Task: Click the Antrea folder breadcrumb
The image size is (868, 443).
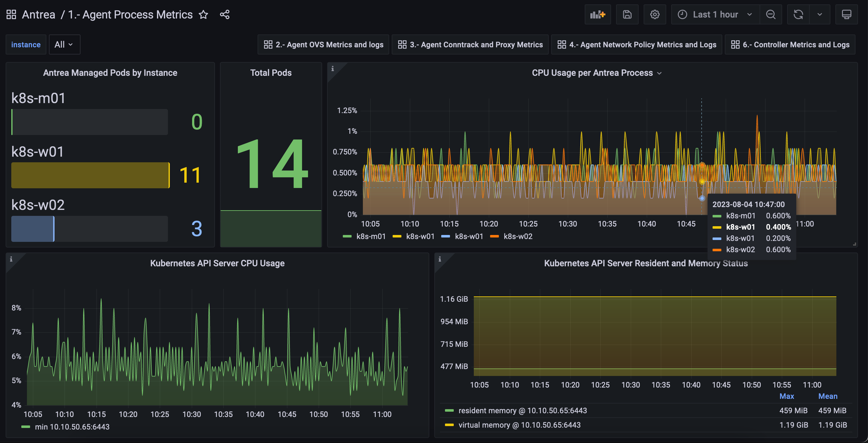Action: click(39, 14)
